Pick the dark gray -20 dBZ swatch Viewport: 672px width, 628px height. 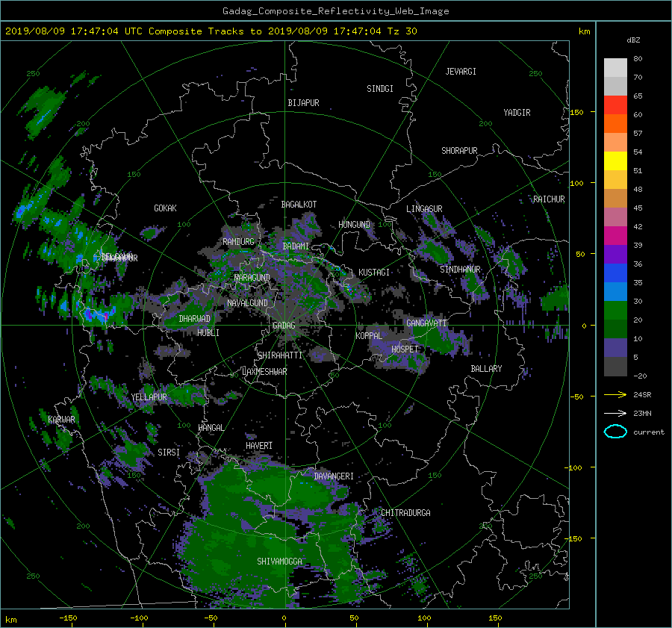pyautogui.click(x=615, y=366)
